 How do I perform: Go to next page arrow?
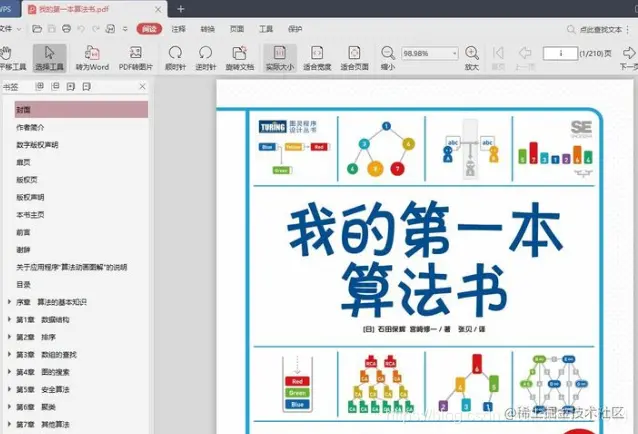(x=629, y=58)
